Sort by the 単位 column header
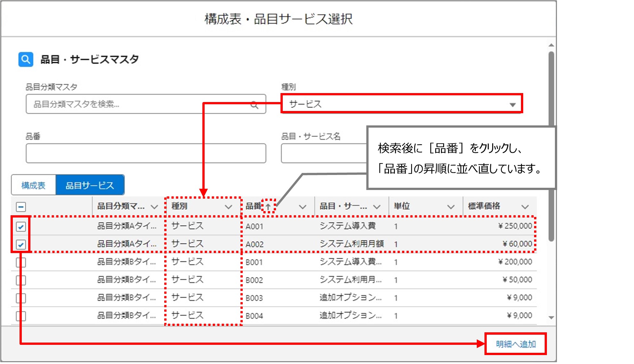 (x=402, y=206)
